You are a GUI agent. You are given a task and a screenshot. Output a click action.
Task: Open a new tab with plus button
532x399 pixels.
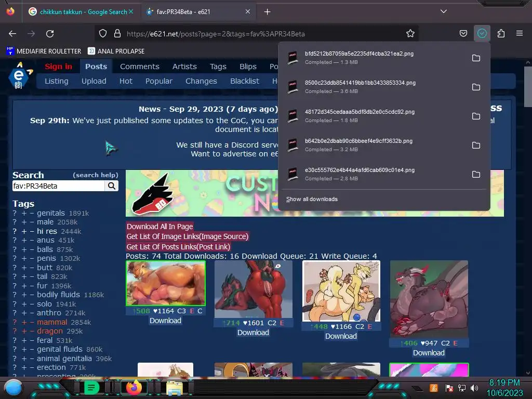tap(268, 12)
